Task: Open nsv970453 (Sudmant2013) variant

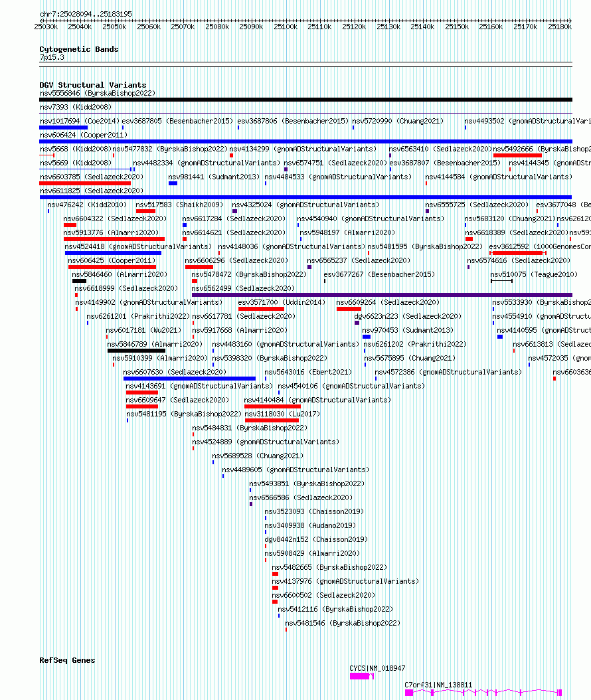Action: [408, 330]
